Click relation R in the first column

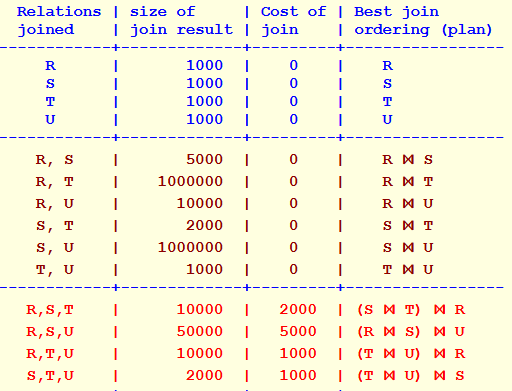point(50,65)
